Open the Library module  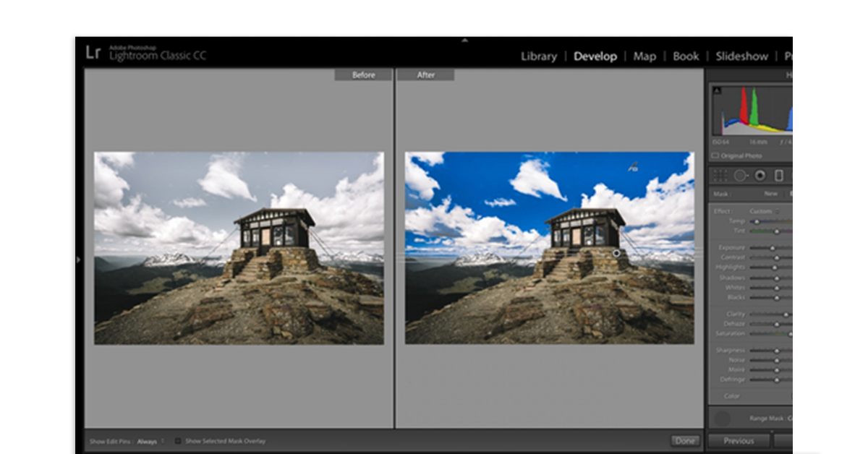pyautogui.click(x=539, y=56)
